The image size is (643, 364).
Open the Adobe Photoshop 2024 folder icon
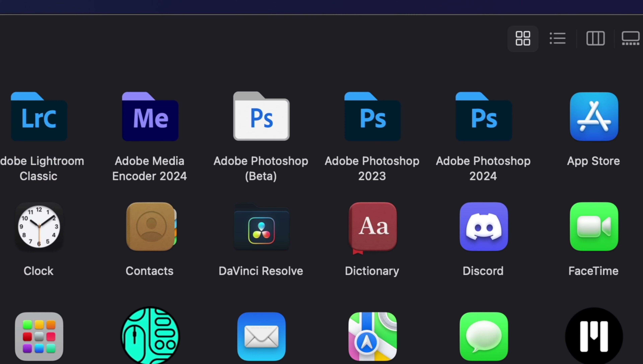coord(484,116)
